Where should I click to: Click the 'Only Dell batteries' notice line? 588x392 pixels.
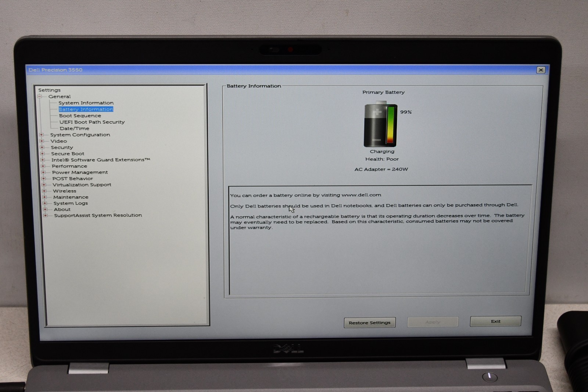(x=374, y=205)
